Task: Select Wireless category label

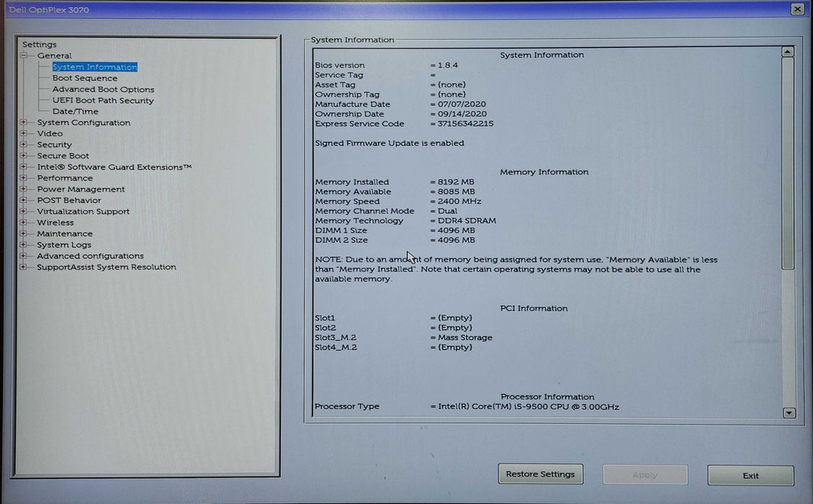Action: 55,222
